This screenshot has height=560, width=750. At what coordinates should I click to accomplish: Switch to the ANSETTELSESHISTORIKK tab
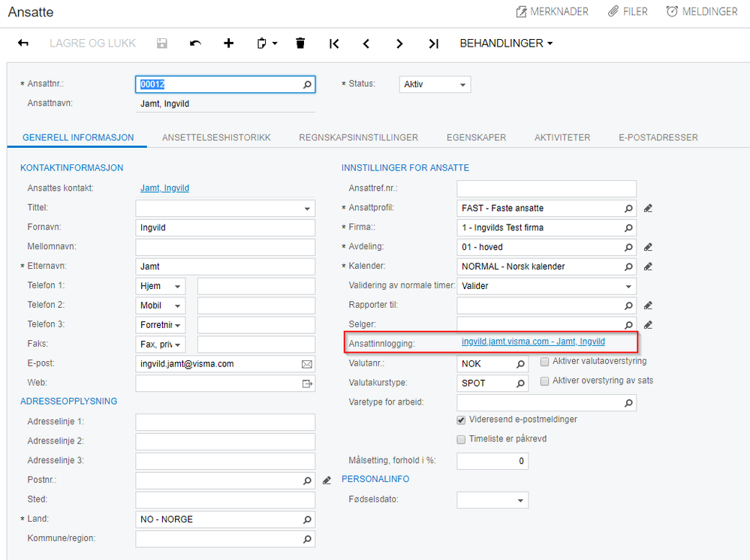216,137
